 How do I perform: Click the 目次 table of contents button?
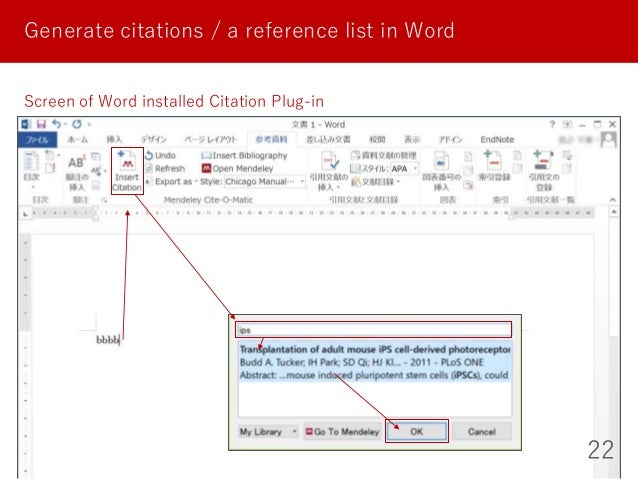pos(32,170)
